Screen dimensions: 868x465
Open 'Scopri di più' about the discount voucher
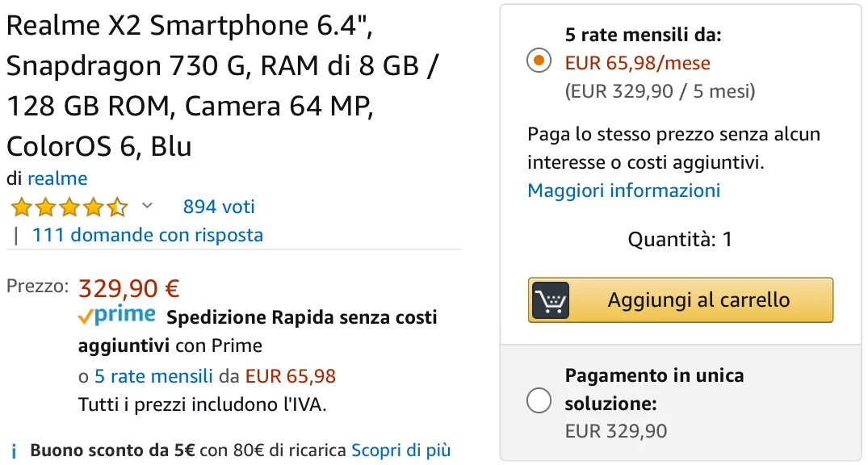coord(401,450)
